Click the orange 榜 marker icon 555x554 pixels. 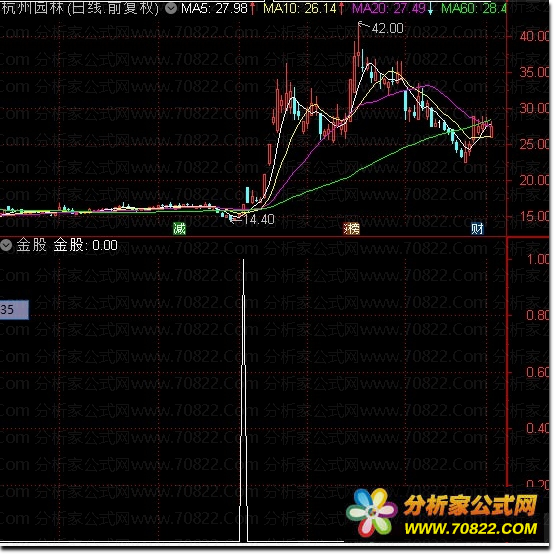click(x=352, y=229)
